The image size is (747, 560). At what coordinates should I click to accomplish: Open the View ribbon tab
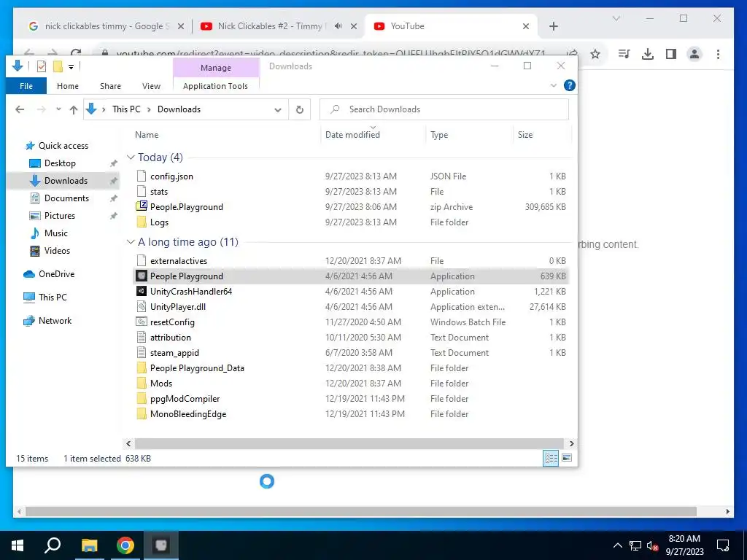(x=151, y=86)
